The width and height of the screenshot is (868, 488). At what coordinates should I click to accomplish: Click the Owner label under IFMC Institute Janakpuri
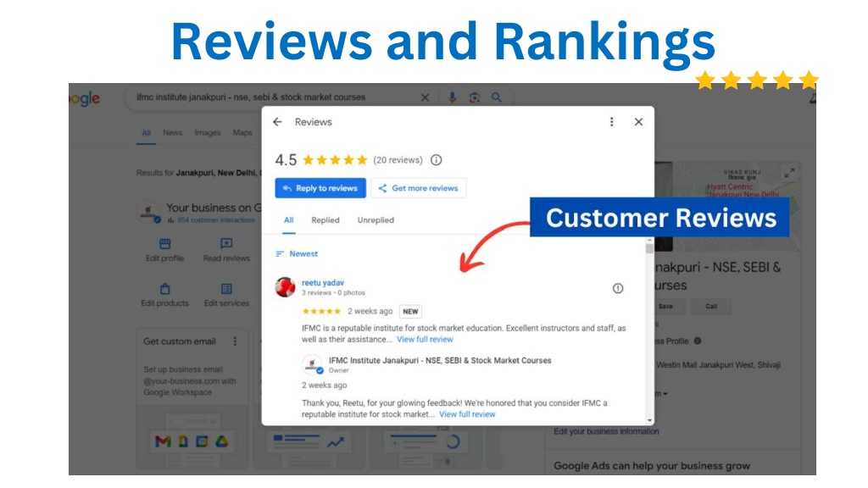pos(339,370)
